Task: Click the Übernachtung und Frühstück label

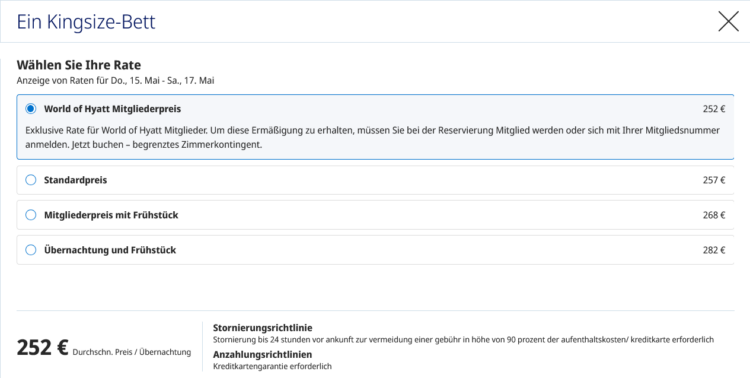Action: tap(110, 250)
